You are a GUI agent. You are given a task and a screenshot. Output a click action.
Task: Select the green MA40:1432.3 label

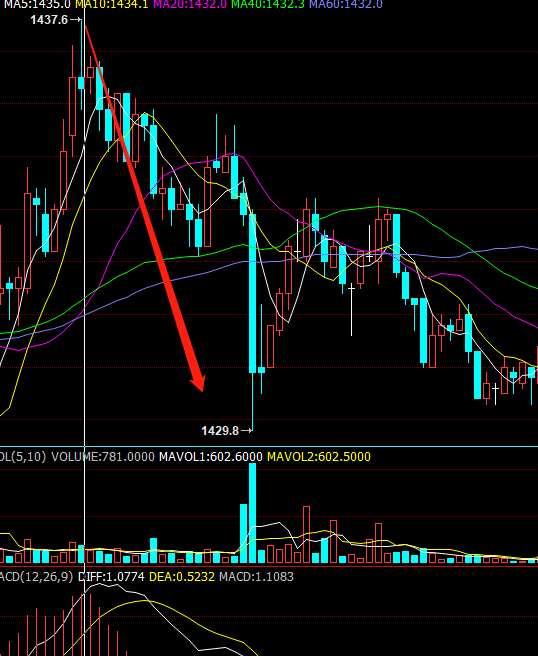[x=268, y=4]
